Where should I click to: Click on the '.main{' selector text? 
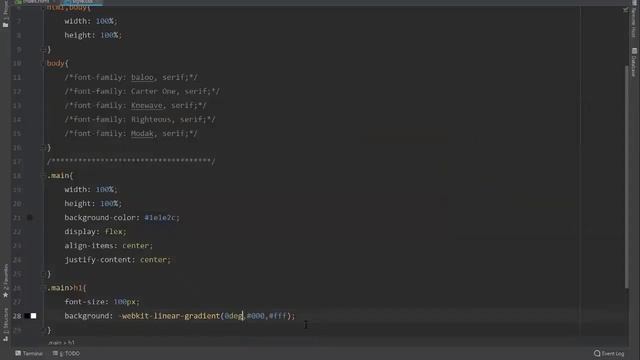click(60, 176)
